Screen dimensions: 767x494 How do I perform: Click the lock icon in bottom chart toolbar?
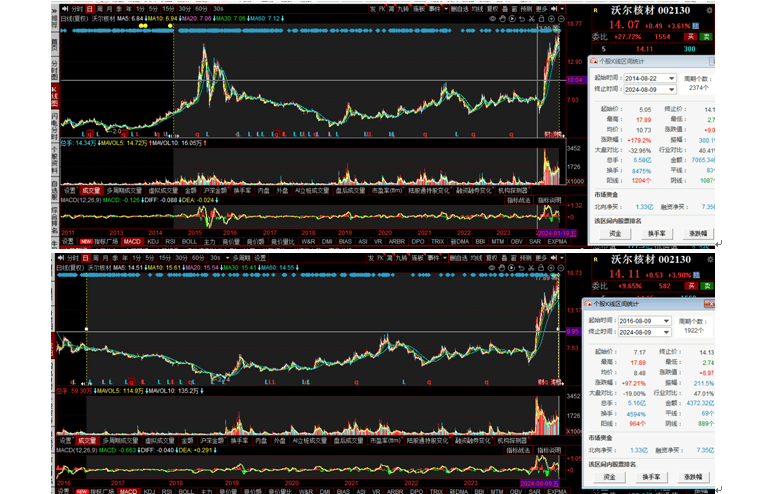point(541,268)
